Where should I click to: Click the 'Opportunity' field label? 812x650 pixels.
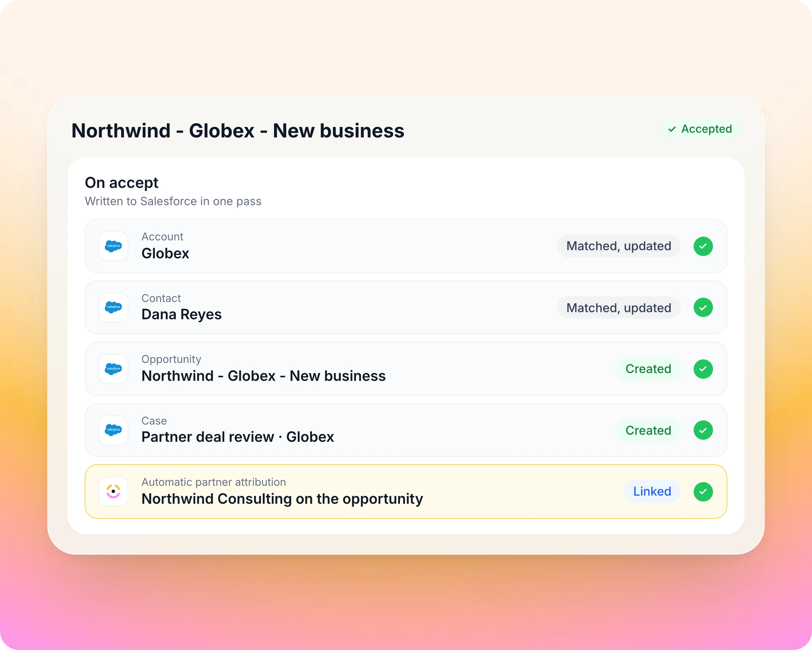point(171,360)
